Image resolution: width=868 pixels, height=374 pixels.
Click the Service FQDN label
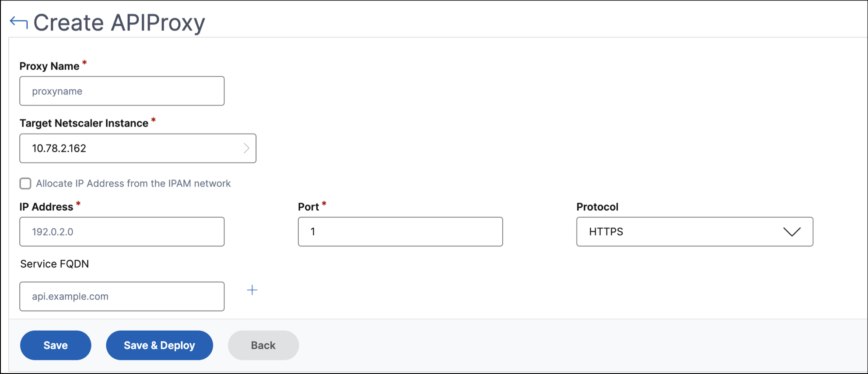[55, 264]
